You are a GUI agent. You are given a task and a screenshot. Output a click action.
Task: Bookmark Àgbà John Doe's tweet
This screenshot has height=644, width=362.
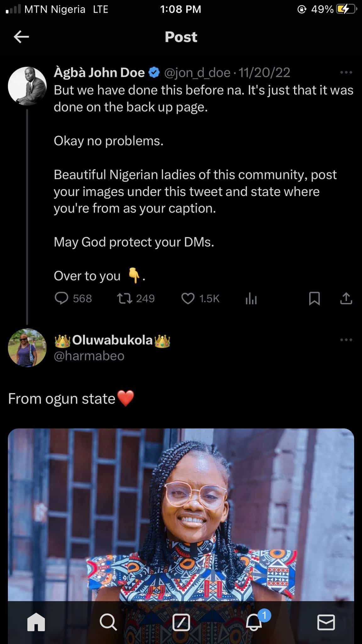click(x=314, y=298)
